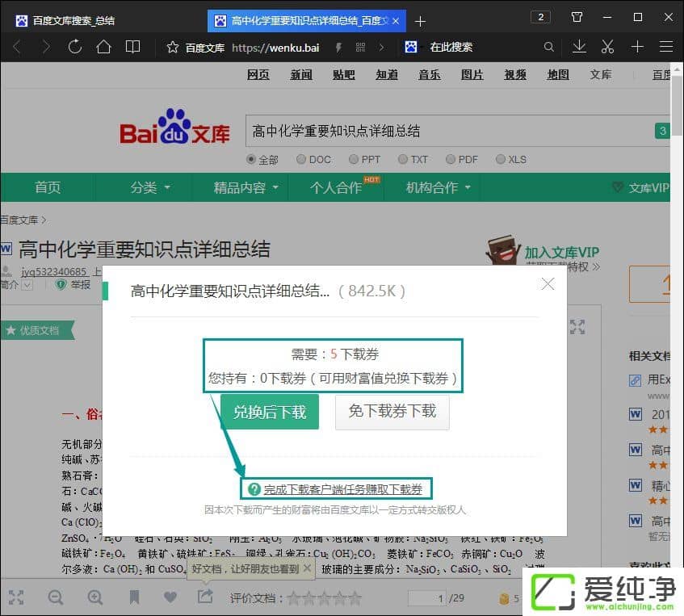This screenshot has height=616, width=684.
Task: Click the scissors screenshot icon
Action: click(x=608, y=47)
